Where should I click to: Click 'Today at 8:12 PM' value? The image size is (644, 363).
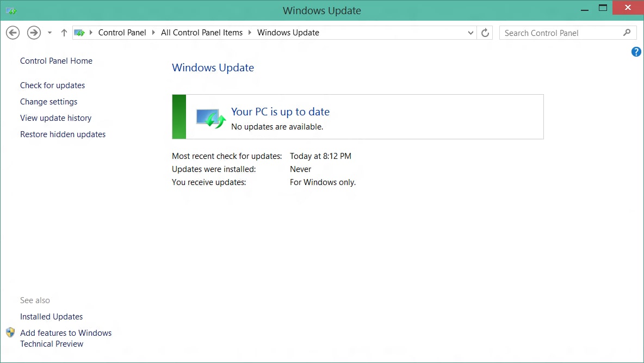(x=320, y=156)
